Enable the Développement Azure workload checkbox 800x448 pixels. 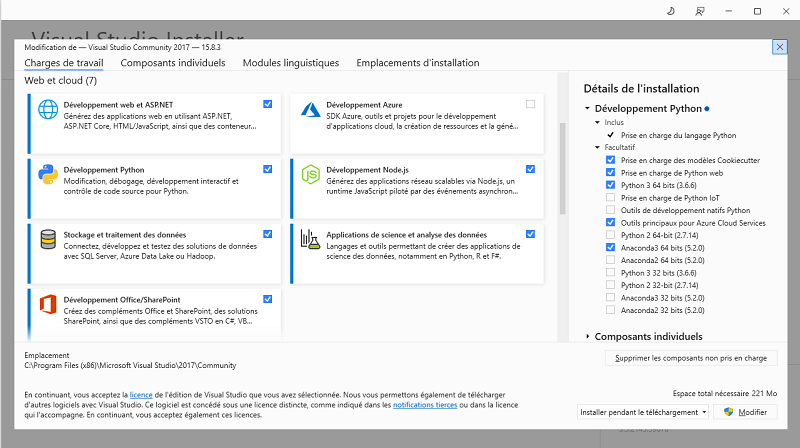tap(530, 104)
